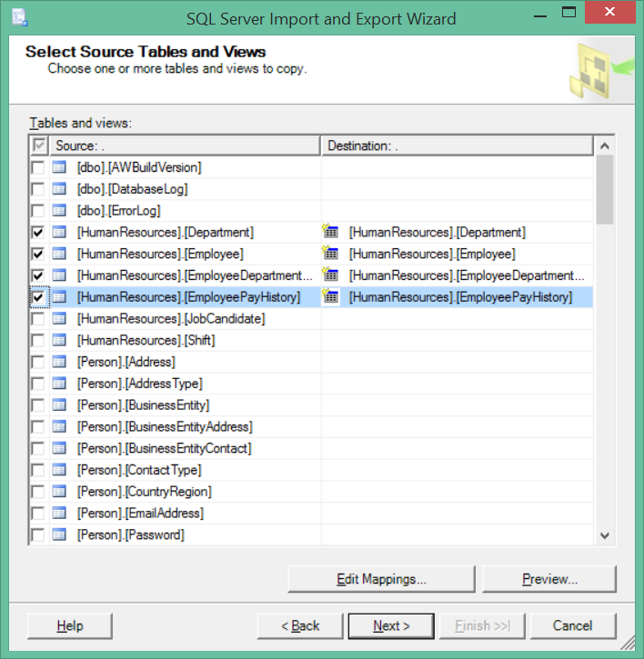Open destination dropdown for [HumanResources].[Department]
Image resolution: width=644 pixels, height=659 pixels.
tap(458, 232)
